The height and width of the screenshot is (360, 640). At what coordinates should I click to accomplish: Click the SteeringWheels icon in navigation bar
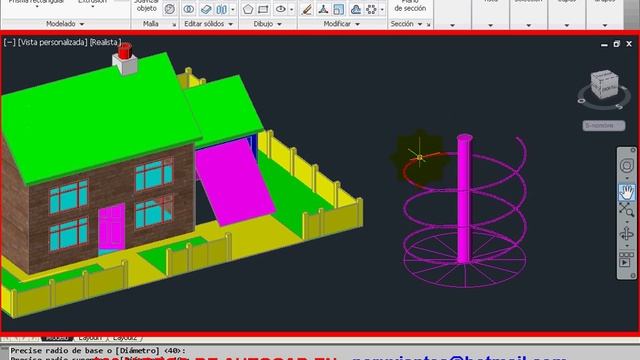[627, 166]
